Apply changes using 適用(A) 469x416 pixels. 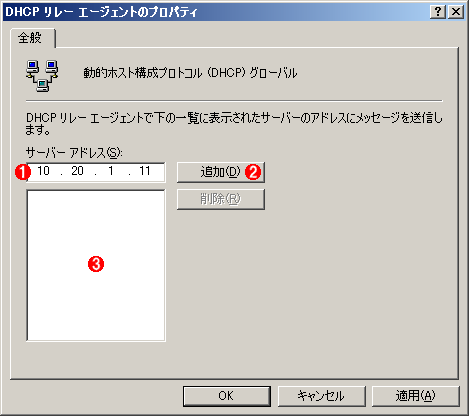(415, 396)
